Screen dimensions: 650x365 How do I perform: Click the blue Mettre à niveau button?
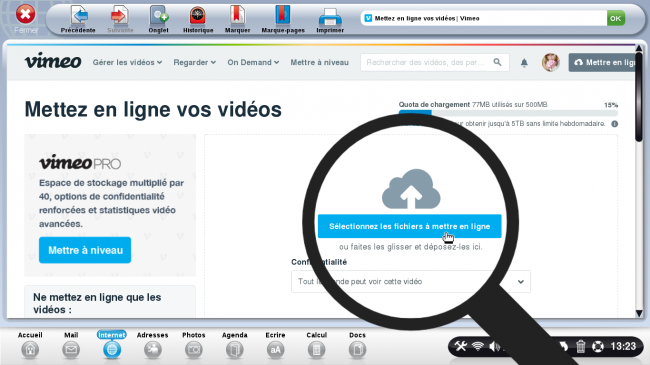85,250
